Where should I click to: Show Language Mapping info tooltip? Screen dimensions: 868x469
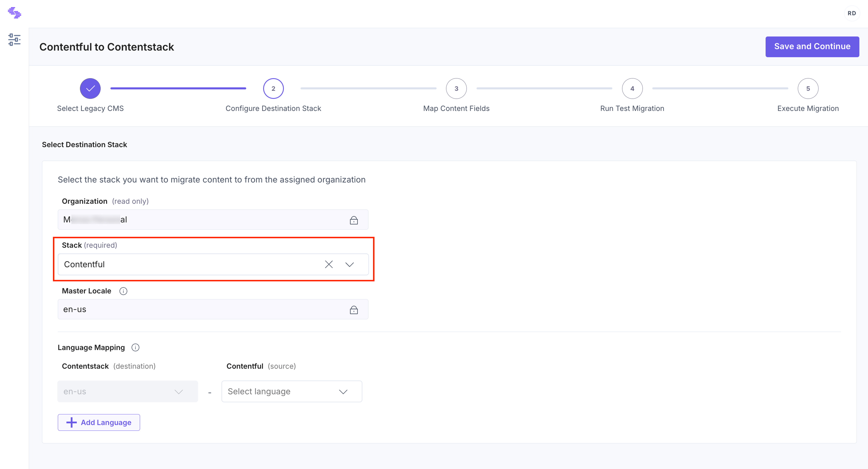135,347
